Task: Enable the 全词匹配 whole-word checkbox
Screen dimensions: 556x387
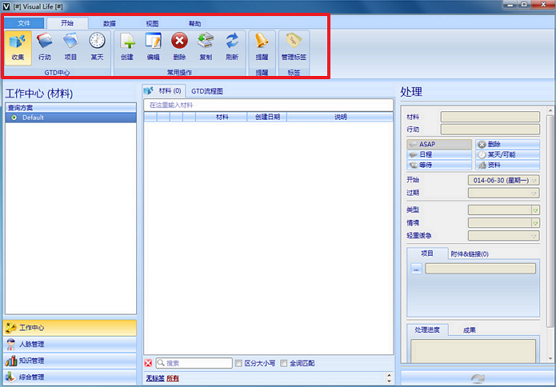Action: coord(284,363)
